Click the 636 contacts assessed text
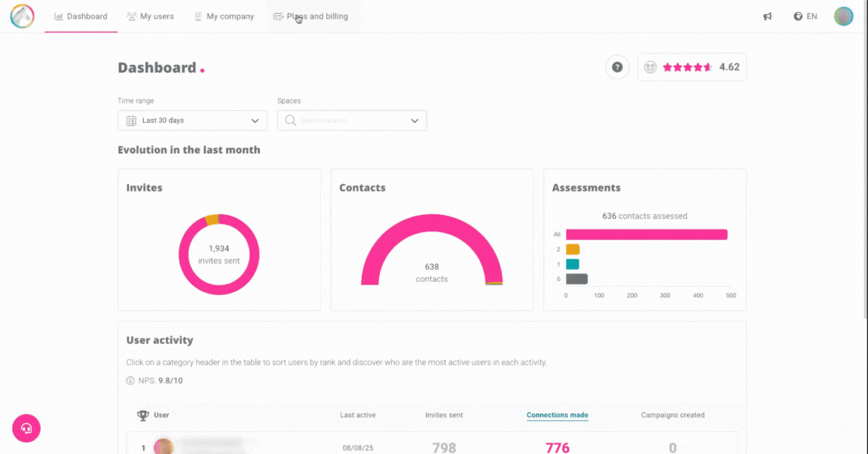The width and height of the screenshot is (868, 454). click(645, 216)
